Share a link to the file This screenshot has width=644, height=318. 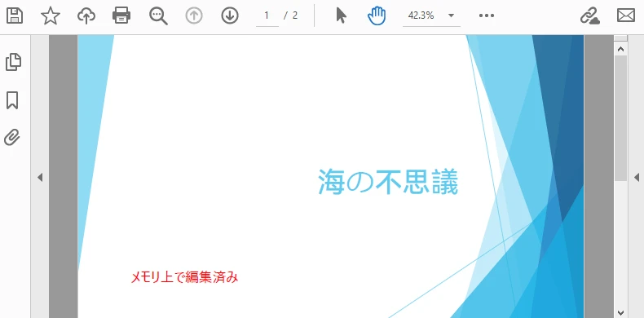[x=590, y=16]
